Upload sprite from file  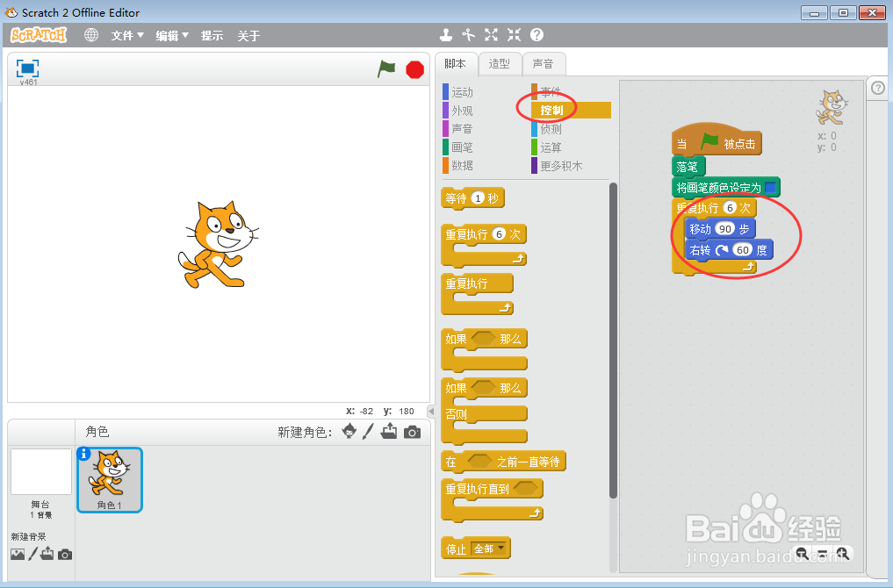tap(390, 432)
